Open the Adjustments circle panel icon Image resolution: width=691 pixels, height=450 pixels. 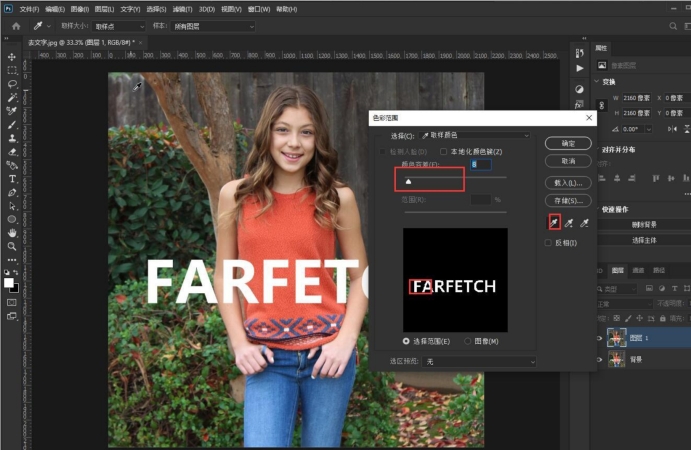tap(580, 89)
